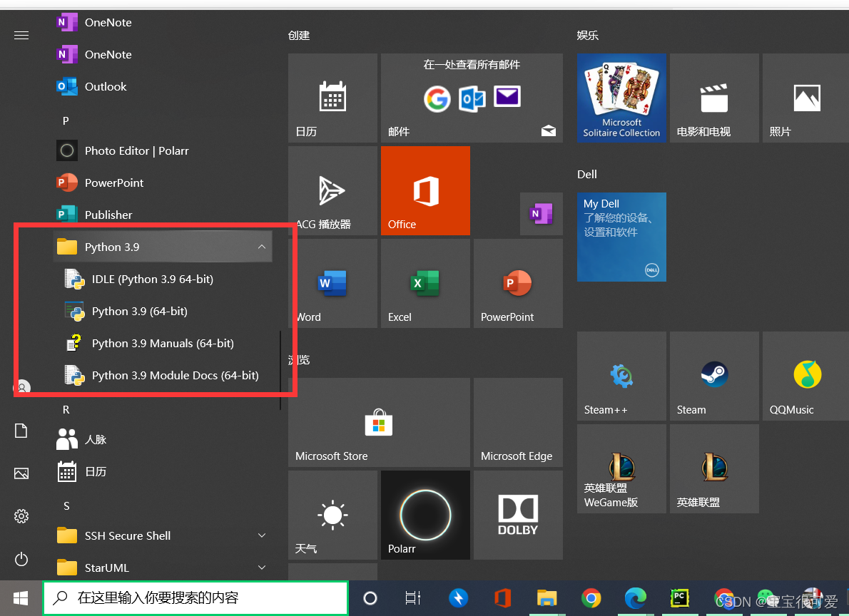Click the Windows Start button
This screenshot has height=616, width=849.
[x=21, y=598]
